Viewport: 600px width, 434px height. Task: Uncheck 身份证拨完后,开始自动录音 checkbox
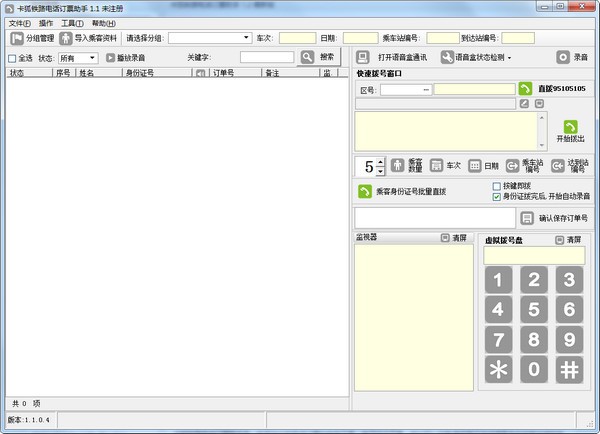(497, 197)
